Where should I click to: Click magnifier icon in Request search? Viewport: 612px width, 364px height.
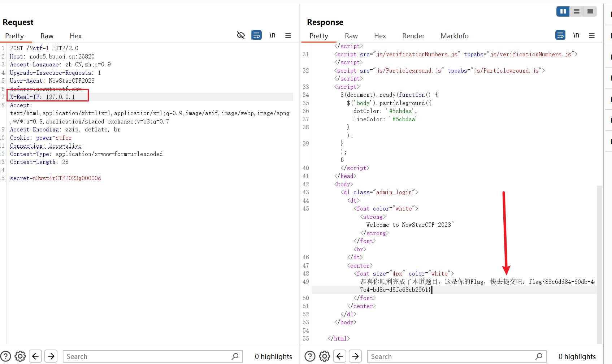235,356
